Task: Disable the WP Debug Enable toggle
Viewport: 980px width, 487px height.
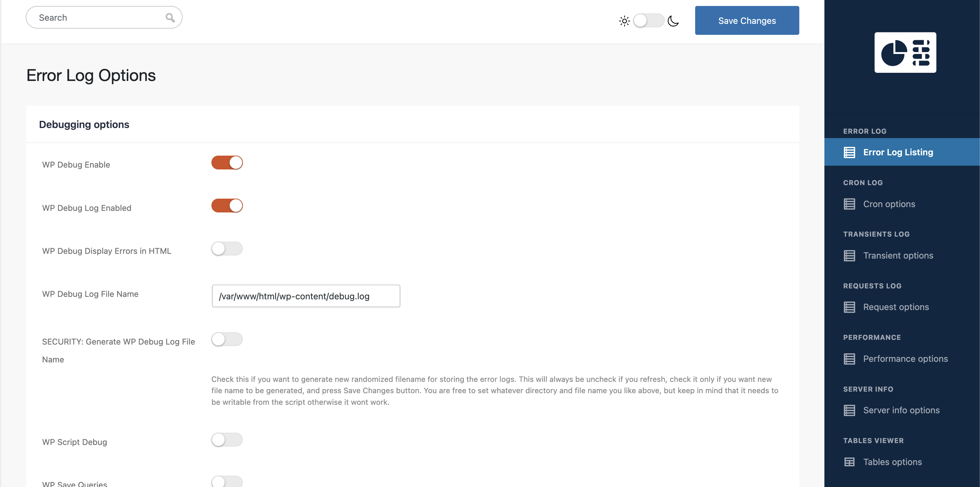Action: click(227, 163)
